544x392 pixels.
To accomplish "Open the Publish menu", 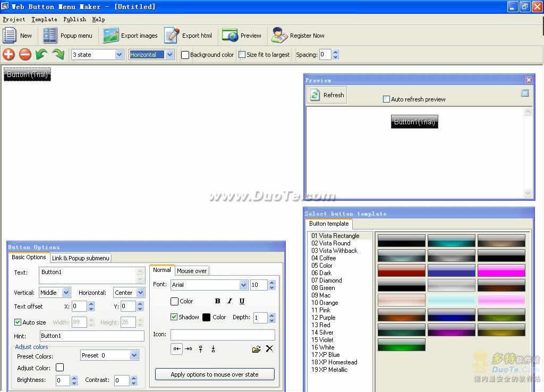I will 74,20.
